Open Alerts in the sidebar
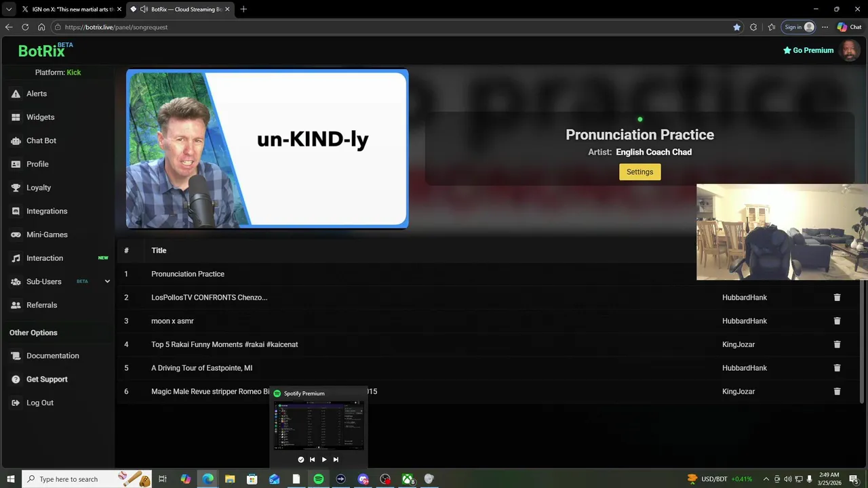Image resolution: width=868 pixels, height=488 pixels. [37, 94]
